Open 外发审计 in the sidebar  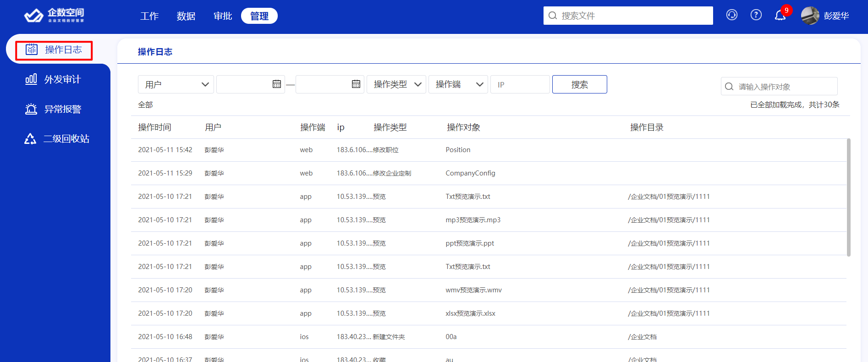tap(63, 79)
